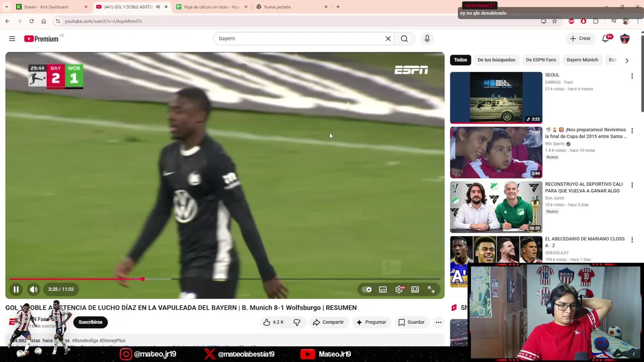The width and height of the screenshot is (644, 362).
Task: Click the Preguntar button
Action: coord(371,322)
